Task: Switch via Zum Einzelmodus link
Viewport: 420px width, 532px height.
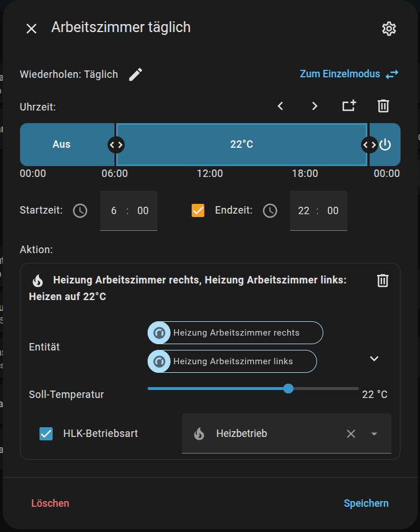Action: 349,74
